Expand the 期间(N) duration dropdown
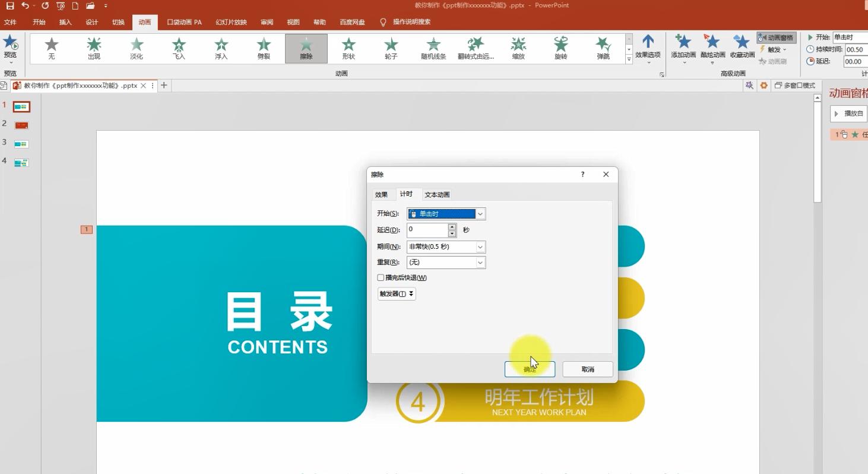The width and height of the screenshot is (868, 474). pos(480,247)
